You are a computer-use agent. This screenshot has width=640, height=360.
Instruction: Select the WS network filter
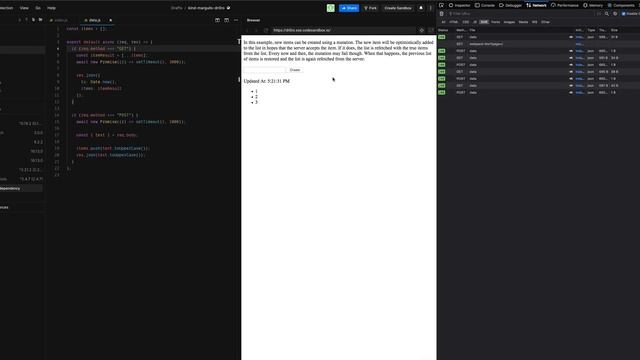pos(535,22)
